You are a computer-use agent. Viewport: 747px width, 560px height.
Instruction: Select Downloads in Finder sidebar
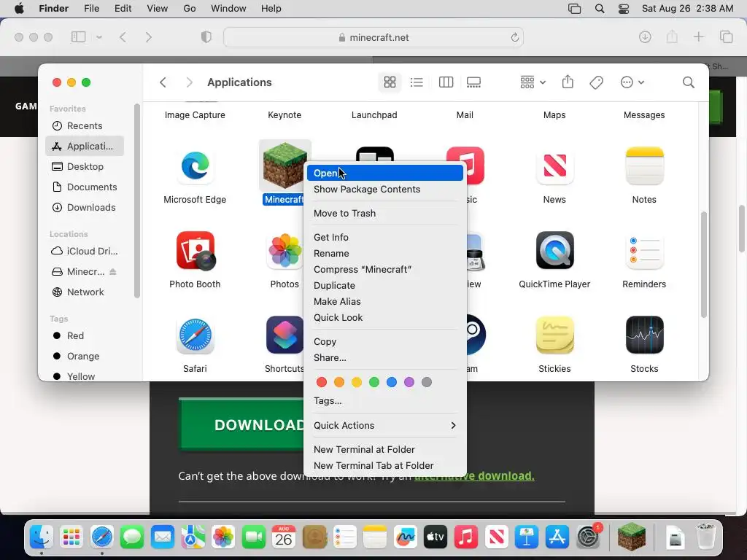click(x=85, y=207)
